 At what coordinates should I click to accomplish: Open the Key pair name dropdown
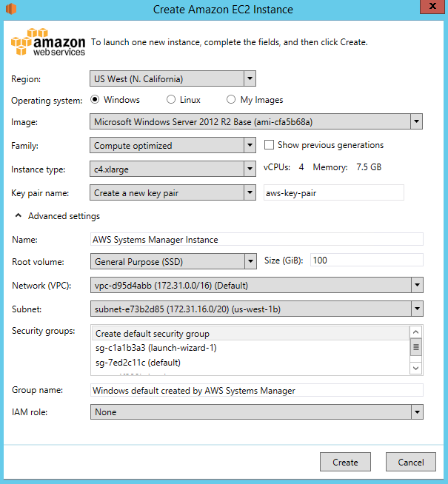pyautogui.click(x=249, y=193)
